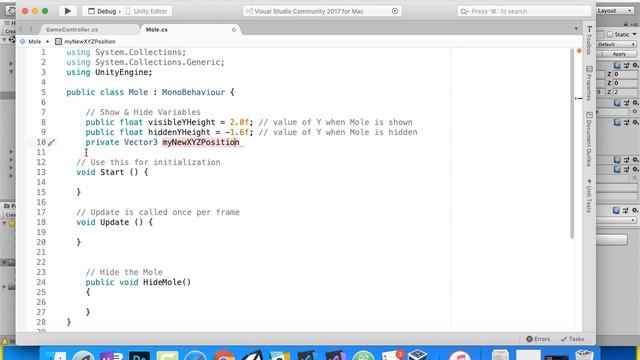Open the Static dropdown arrow in Unity Inspector
This screenshot has height=360, width=640.
634,35
